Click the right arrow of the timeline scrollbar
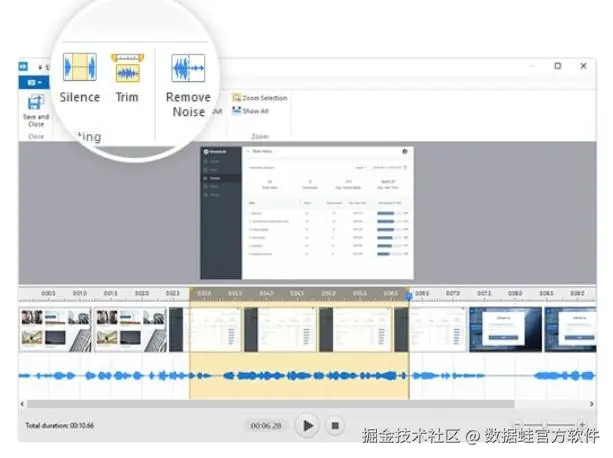The height and width of the screenshot is (458, 613). coord(592,404)
